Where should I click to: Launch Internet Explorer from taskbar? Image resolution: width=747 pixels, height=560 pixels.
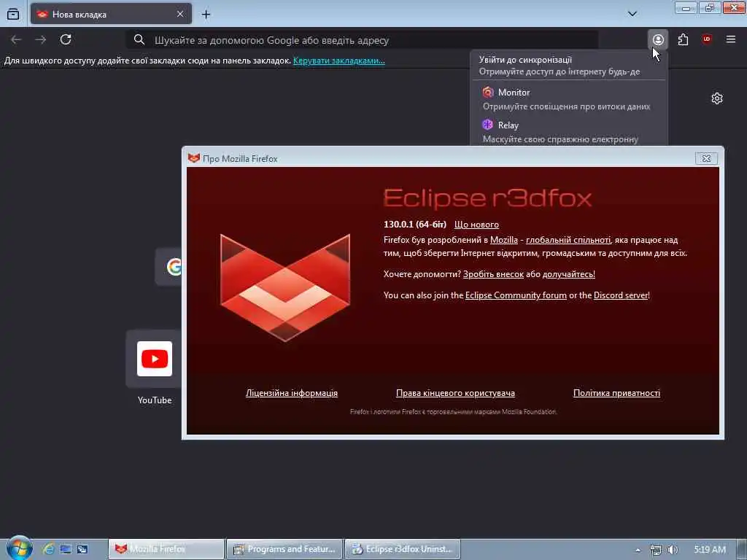[48, 549]
